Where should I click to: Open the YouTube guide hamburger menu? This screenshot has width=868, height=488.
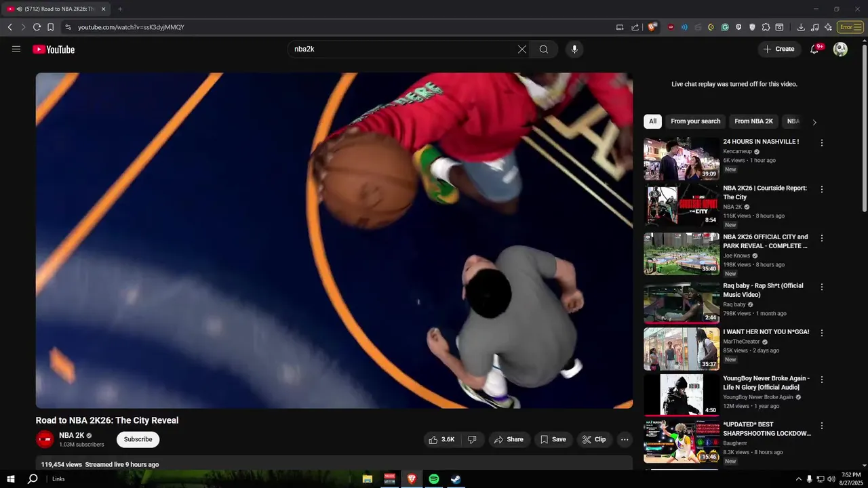point(16,49)
